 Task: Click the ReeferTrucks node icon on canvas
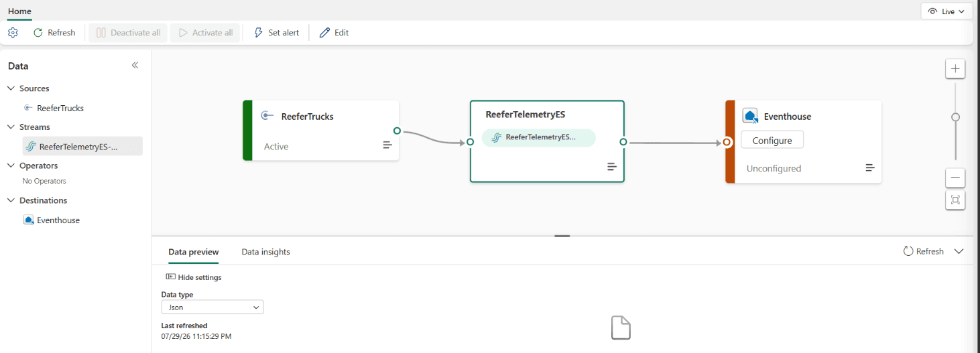pos(267,115)
